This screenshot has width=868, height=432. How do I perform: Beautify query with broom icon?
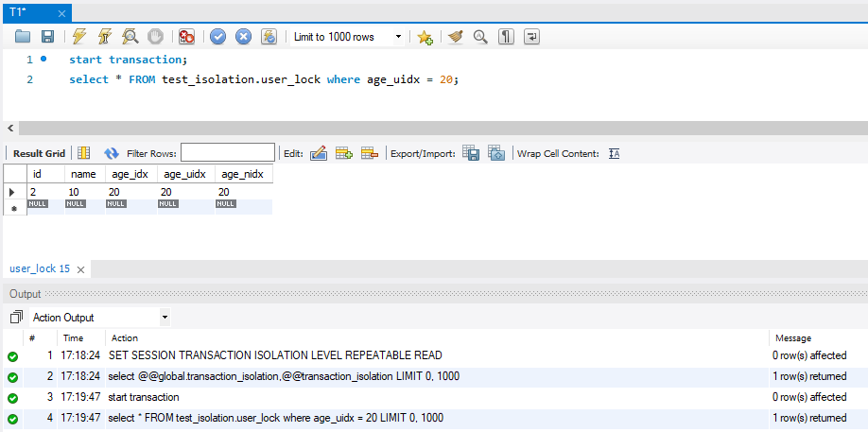click(455, 37)
